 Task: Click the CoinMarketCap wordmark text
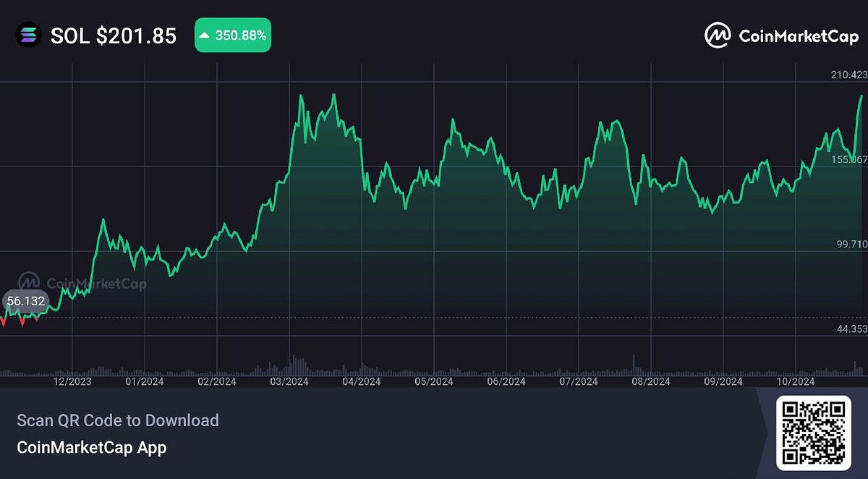pos(799,35)
